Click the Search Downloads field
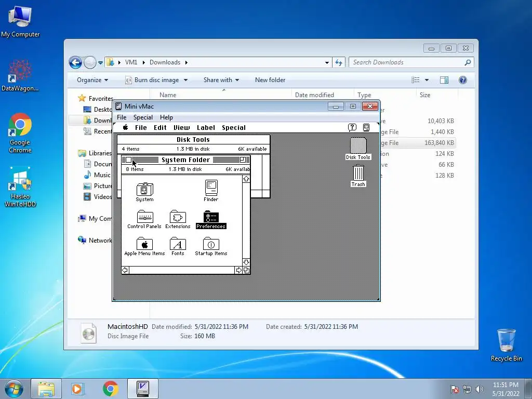 (x=411, y=62)
